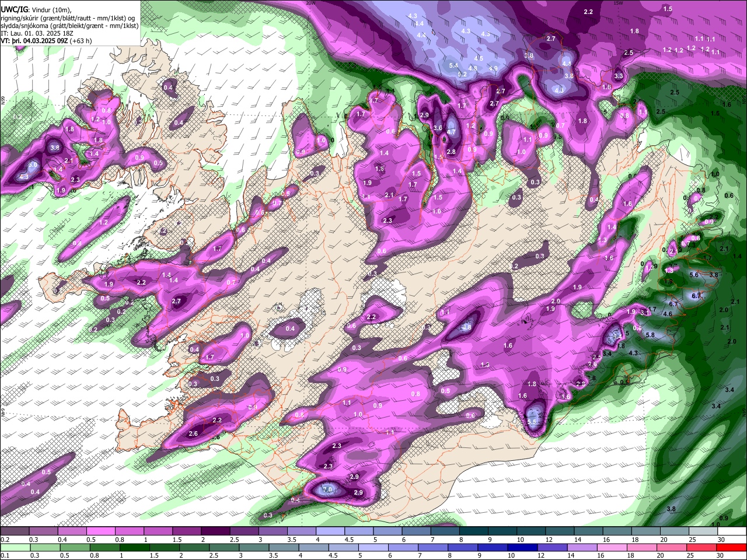This screenshot has width=747, height=560.
Task: Click the pale grey 25 swatch in the top legend row
Action: point(704,531)
